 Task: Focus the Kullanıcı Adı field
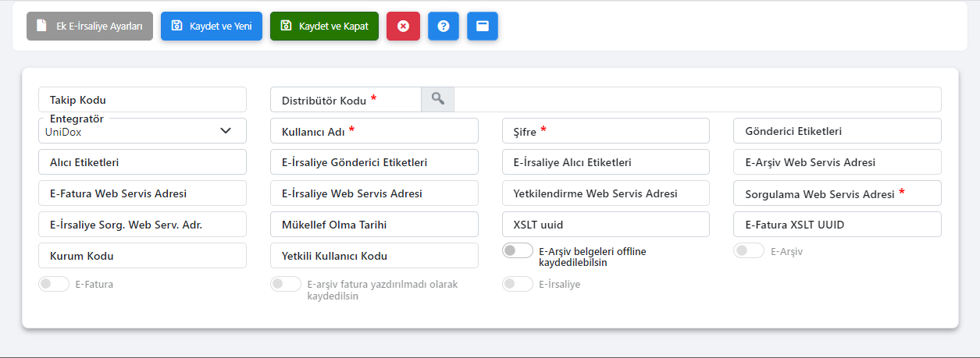click(x=374, y=131)
